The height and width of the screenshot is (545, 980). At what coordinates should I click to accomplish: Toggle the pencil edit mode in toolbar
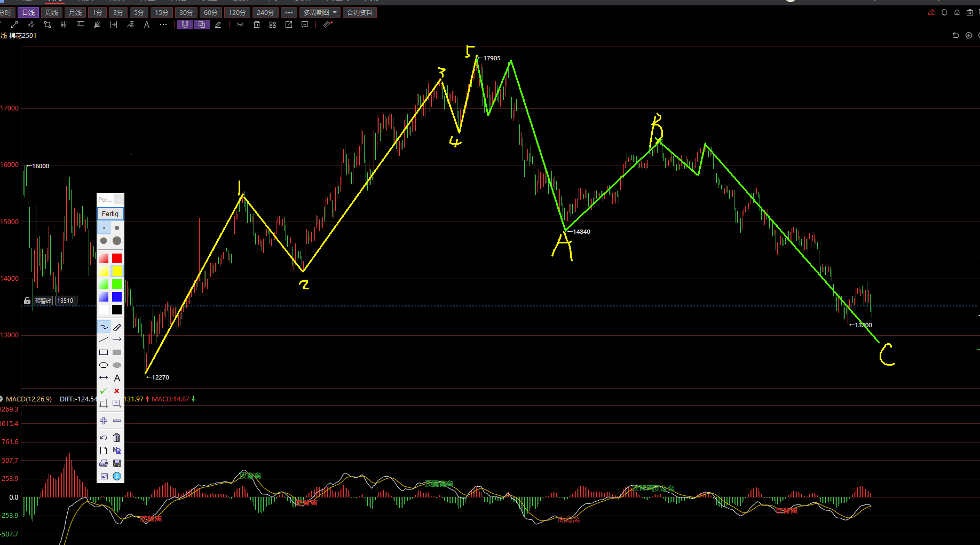[x=218, y=25]
